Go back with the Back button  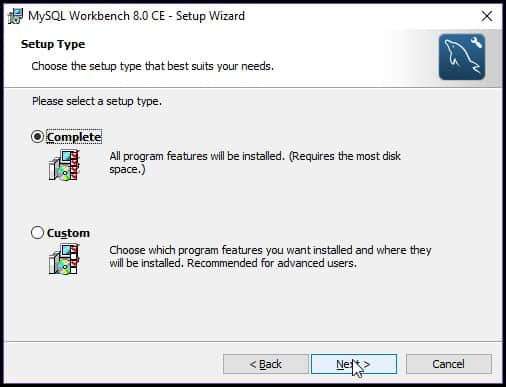tap(266, 364)
